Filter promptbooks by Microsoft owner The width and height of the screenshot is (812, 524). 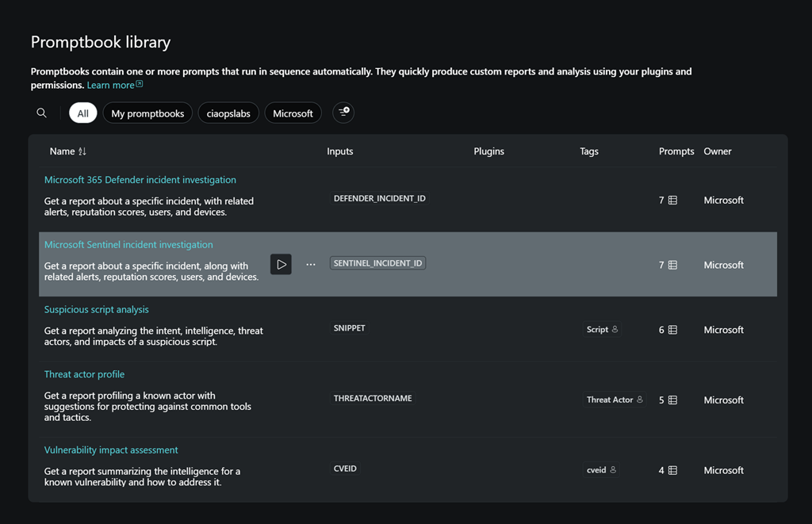tap(293, 113)
